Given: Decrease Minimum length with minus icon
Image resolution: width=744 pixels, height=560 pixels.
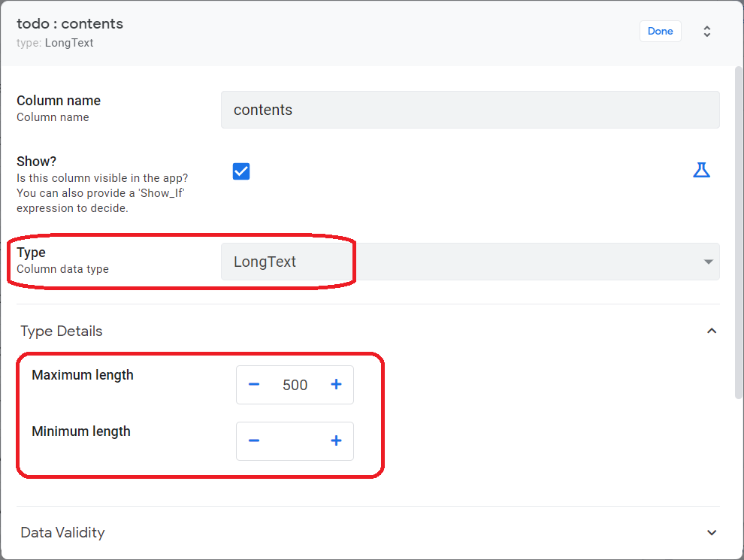Looking at the screenshot, I should (254, 441).
